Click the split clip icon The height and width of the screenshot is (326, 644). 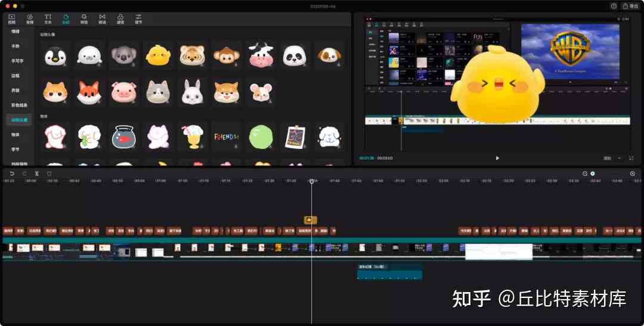pyautogui.click(x=36, y=173)
